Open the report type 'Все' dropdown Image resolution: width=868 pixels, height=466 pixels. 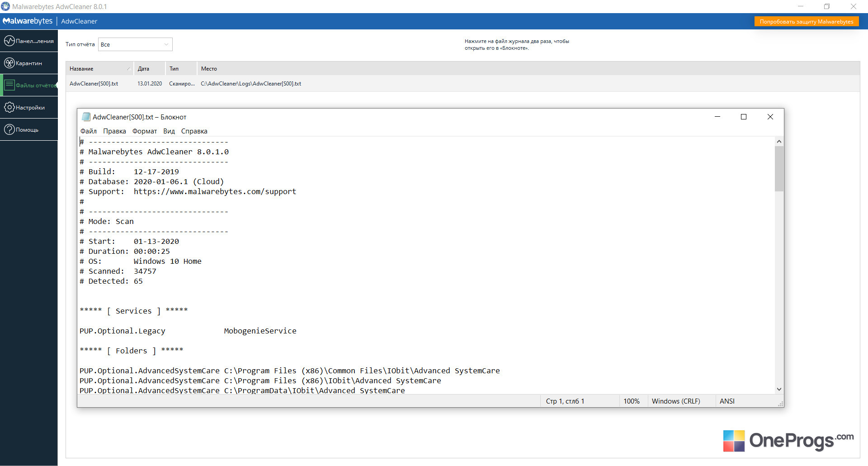pos(135,44)
